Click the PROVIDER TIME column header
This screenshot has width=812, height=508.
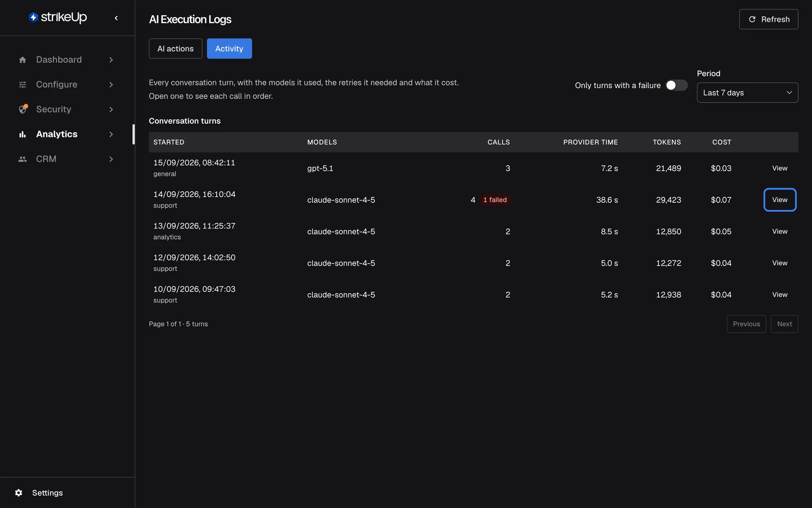pyautogui.click(x=591, y=142)
